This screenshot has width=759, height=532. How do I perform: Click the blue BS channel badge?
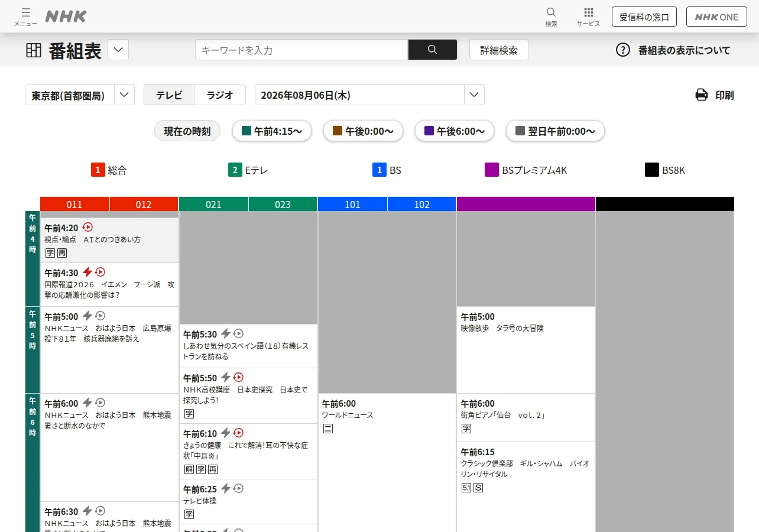379,170
